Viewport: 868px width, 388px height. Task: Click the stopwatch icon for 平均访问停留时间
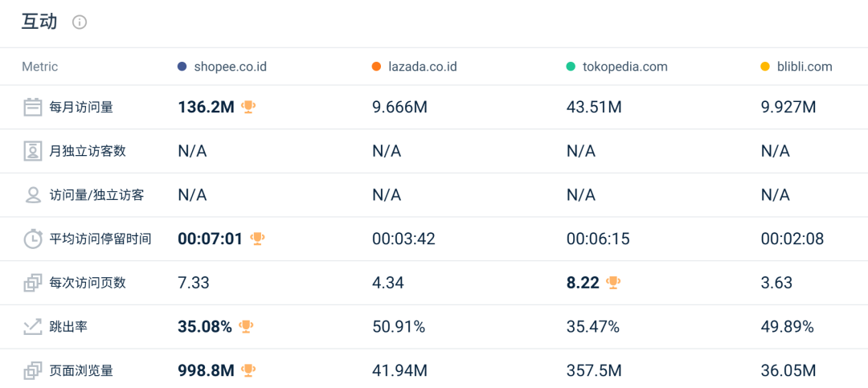(x=33, y=239)
